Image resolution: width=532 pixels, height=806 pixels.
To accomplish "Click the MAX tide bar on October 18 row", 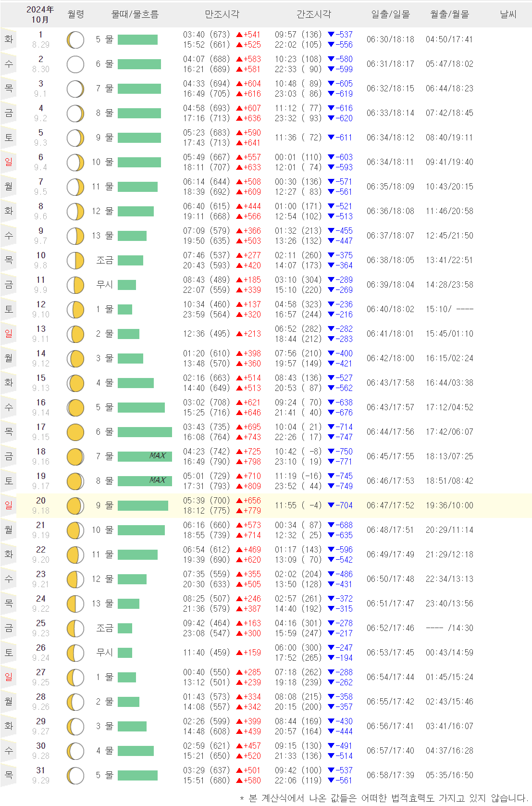I will [145, 456].
